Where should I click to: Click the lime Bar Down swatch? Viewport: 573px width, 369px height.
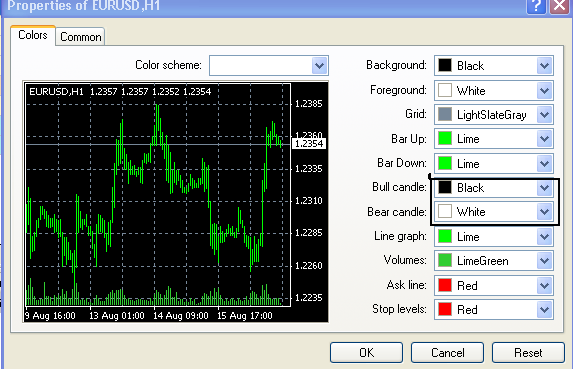tap(445, 163)
